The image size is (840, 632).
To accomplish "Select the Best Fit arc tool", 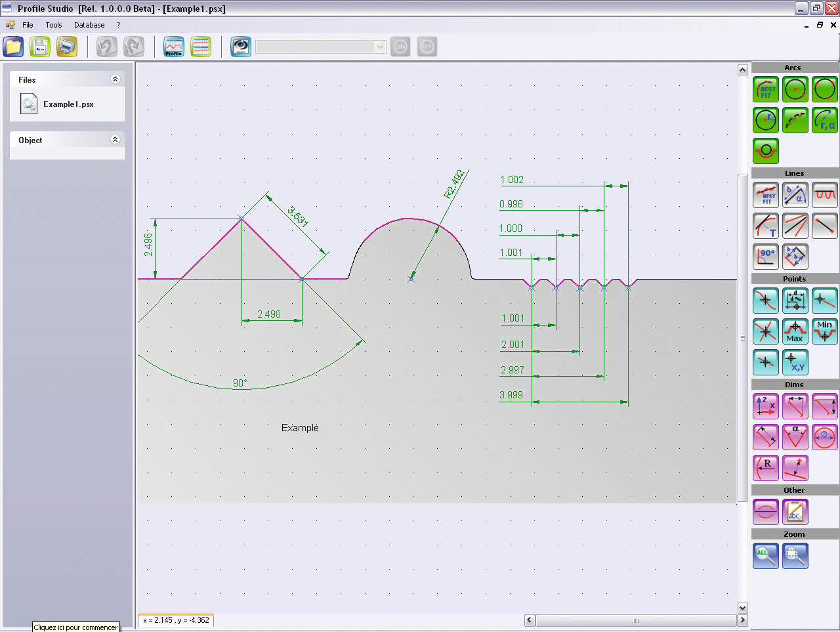I will click(x=765, y=90).
